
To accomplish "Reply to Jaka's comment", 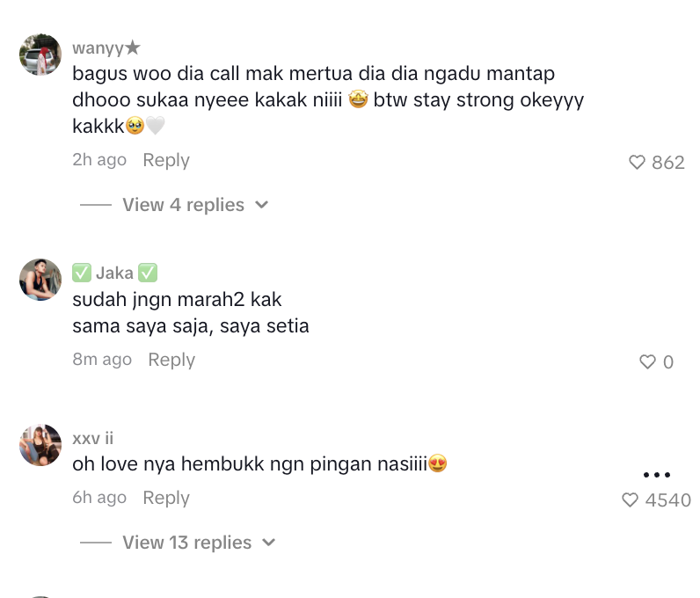I will [x=171, y=360].
